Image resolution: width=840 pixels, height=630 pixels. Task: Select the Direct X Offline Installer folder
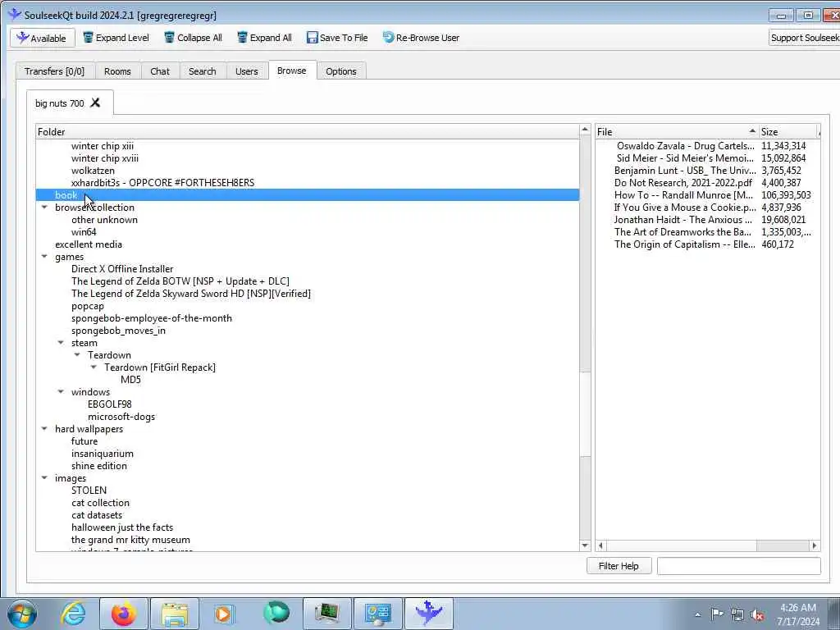pyautogui.click(x=122, y=269)
